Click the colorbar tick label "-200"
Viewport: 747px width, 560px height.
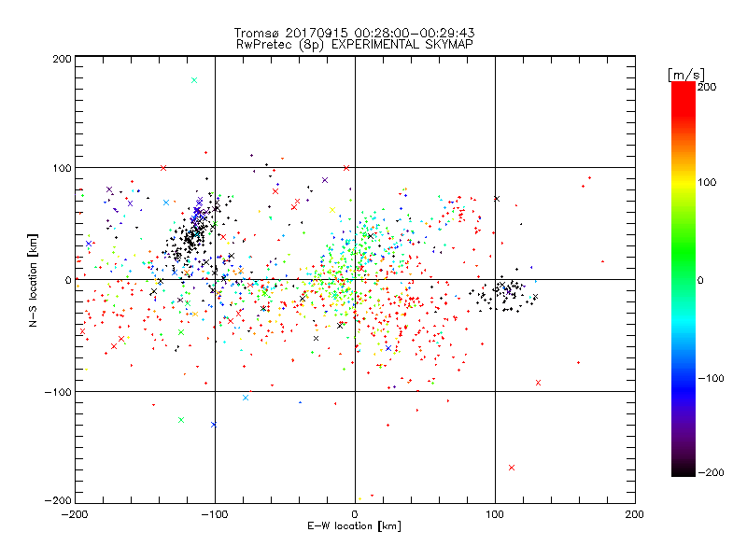(711, 472)
